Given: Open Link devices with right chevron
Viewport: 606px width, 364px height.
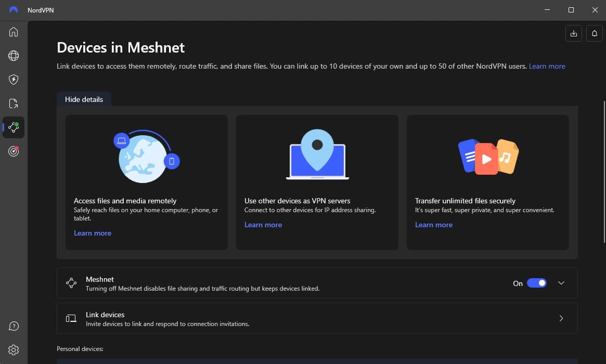Looking at the screenshot, I should (561, 318).
